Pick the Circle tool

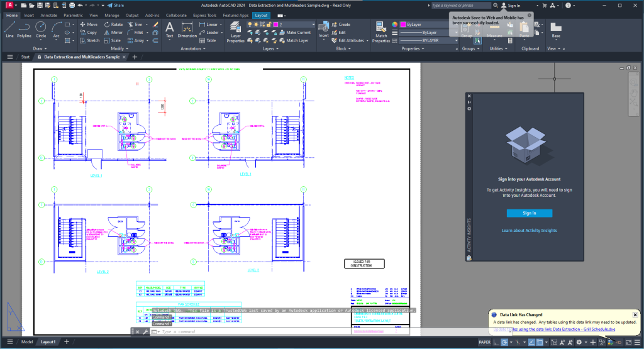(x=41, y=30)
